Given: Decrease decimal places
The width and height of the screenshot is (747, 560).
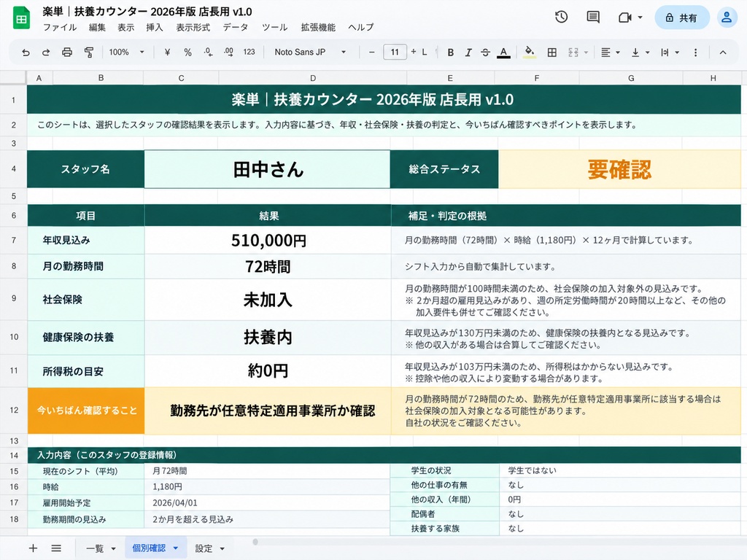Looking at the screenshot, I should [208, 52].
